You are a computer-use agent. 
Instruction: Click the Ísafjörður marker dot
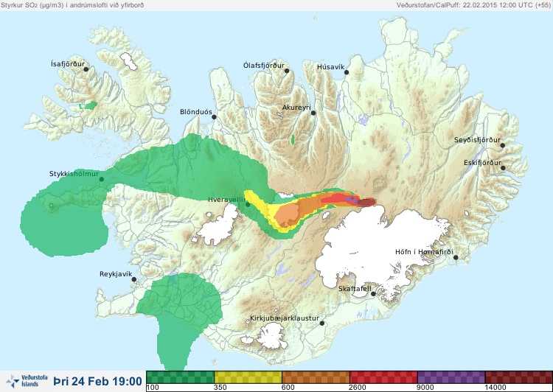[x=86, y=69]
